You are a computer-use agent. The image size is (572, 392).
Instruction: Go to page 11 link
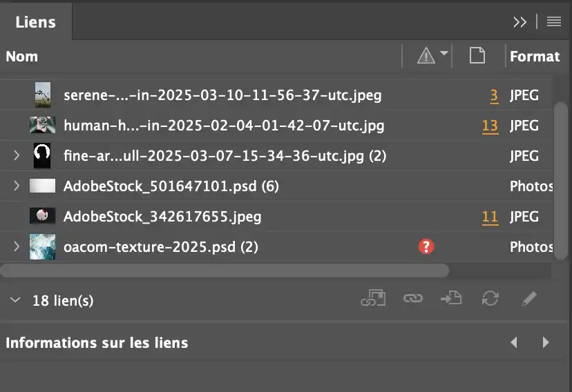[490, 217]
